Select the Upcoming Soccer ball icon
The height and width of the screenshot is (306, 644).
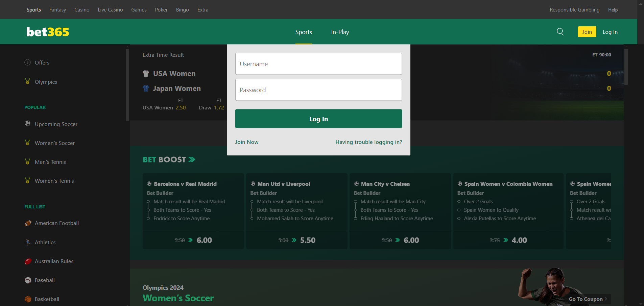click(x=27, y=124)
